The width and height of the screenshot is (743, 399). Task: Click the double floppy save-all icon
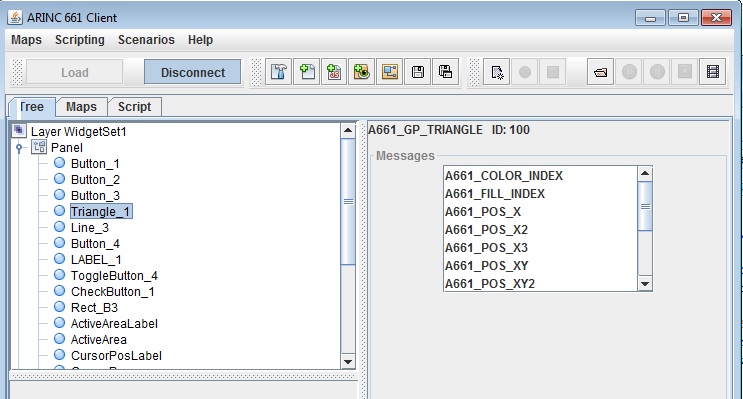[x=445, y=72]
